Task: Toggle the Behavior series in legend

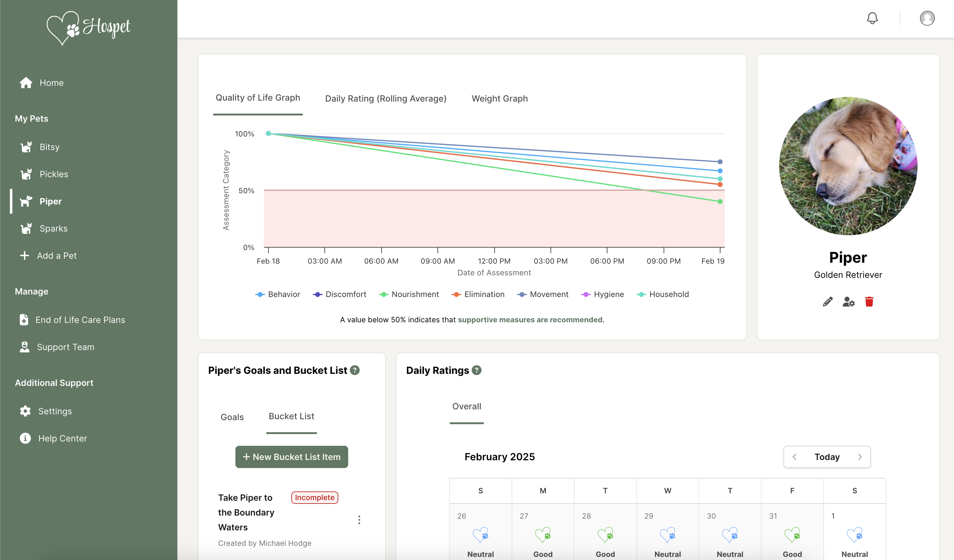Action: click(x=277, y=295)
